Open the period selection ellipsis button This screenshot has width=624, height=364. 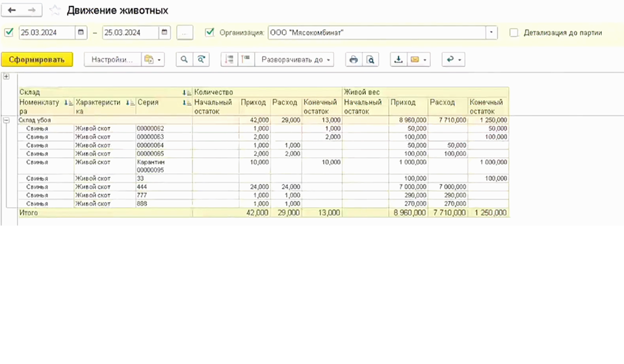tap(185, 32)
